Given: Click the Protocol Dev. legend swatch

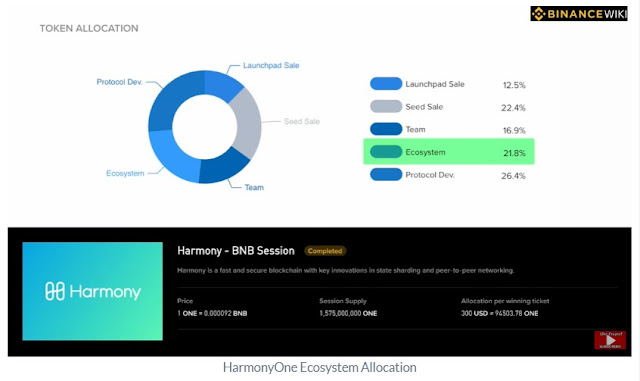Looking at the screenshot, I should pyautogui.click(x=386, y=174).
